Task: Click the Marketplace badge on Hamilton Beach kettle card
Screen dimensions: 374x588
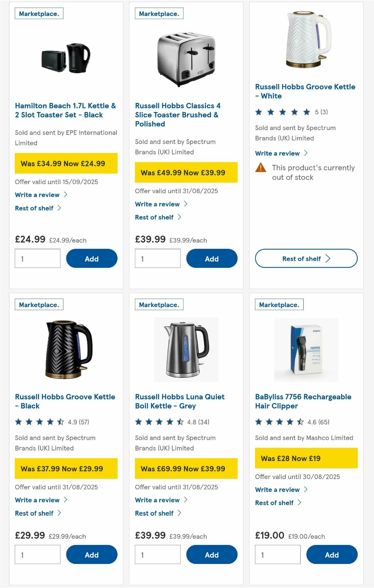Action: [39, 13]
